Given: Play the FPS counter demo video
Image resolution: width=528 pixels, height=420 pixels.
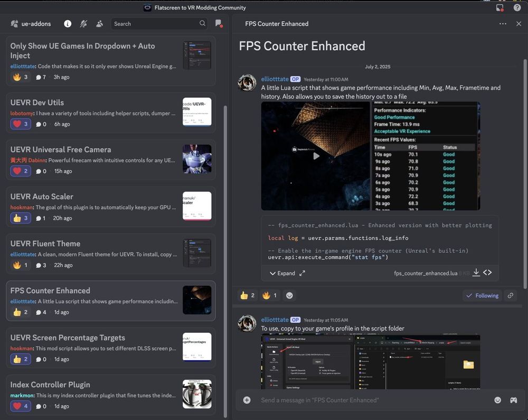Looking at the screenshot, I should (x=316, y=156).
